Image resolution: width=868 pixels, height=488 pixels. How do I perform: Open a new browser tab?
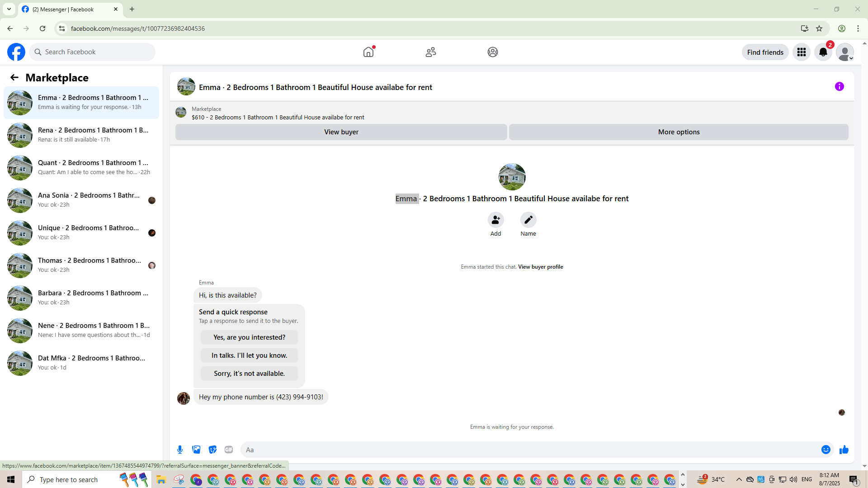pyautogui.click(x=132, y=9)
